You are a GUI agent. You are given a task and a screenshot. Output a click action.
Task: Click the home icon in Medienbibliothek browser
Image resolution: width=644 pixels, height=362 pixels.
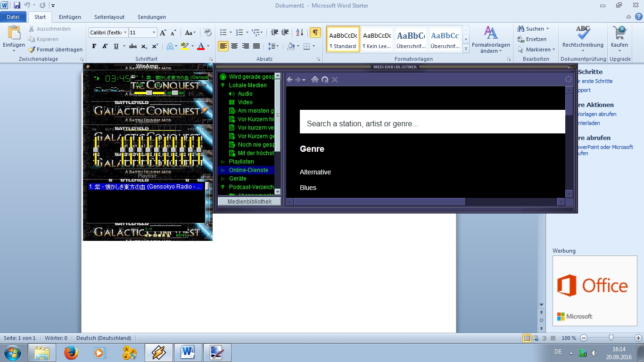click(x=315, y=80)
